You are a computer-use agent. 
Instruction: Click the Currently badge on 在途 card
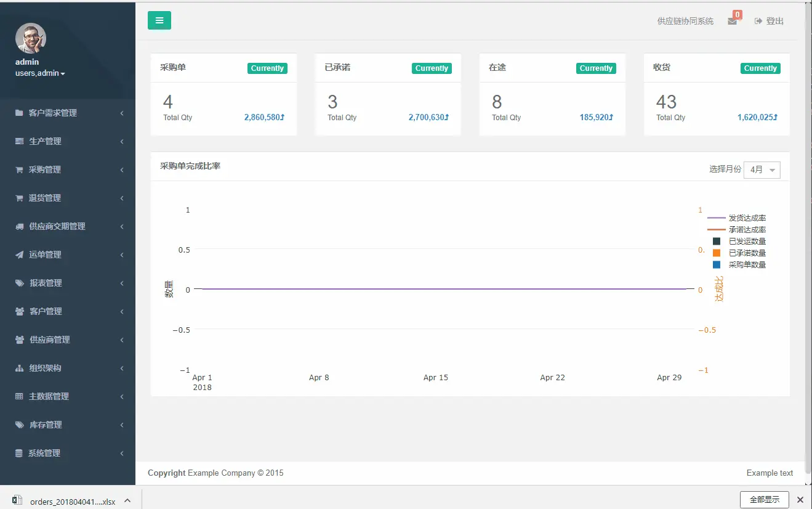pos(596,68)
